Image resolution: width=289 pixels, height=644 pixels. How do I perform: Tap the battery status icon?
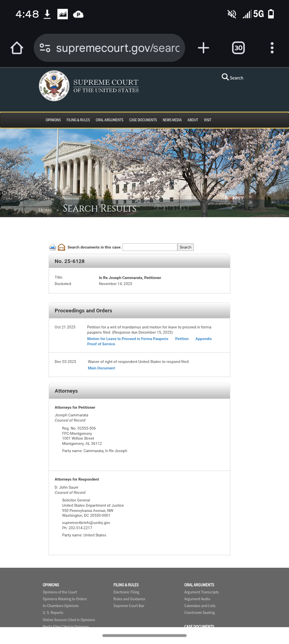point(271,14)
